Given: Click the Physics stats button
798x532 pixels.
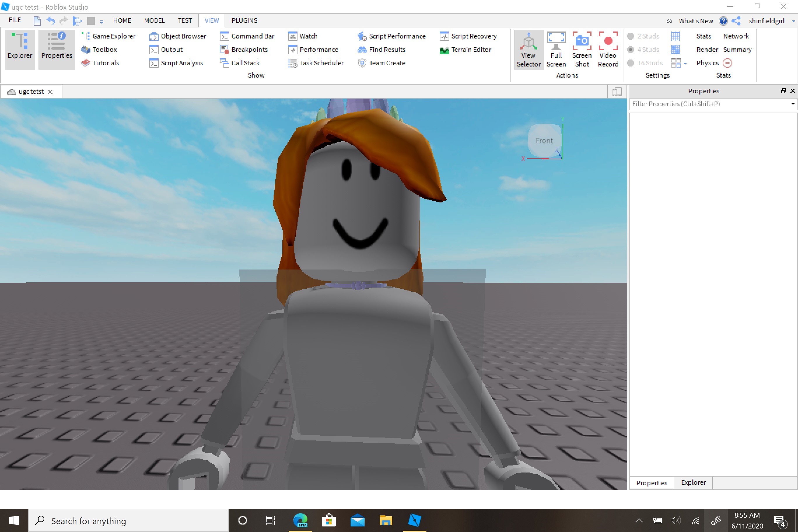Looking at the screenshot, I should pos(707,63).
